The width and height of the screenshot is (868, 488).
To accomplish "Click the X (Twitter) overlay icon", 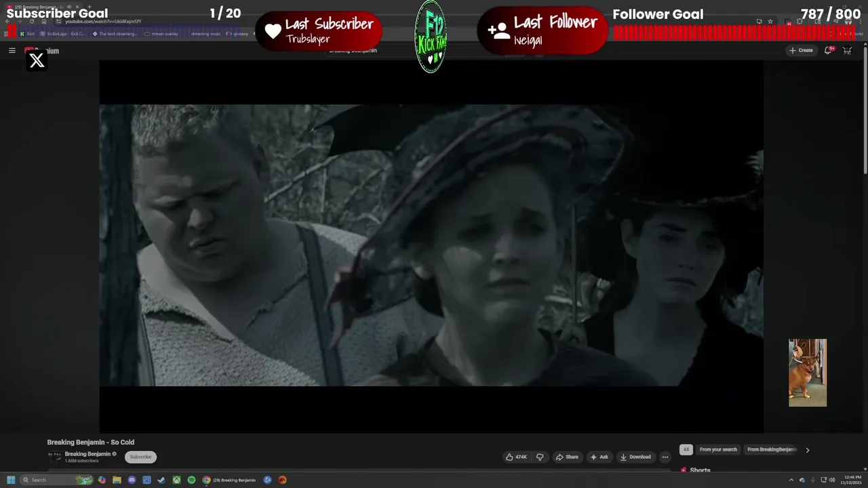I will pos(37,60).
